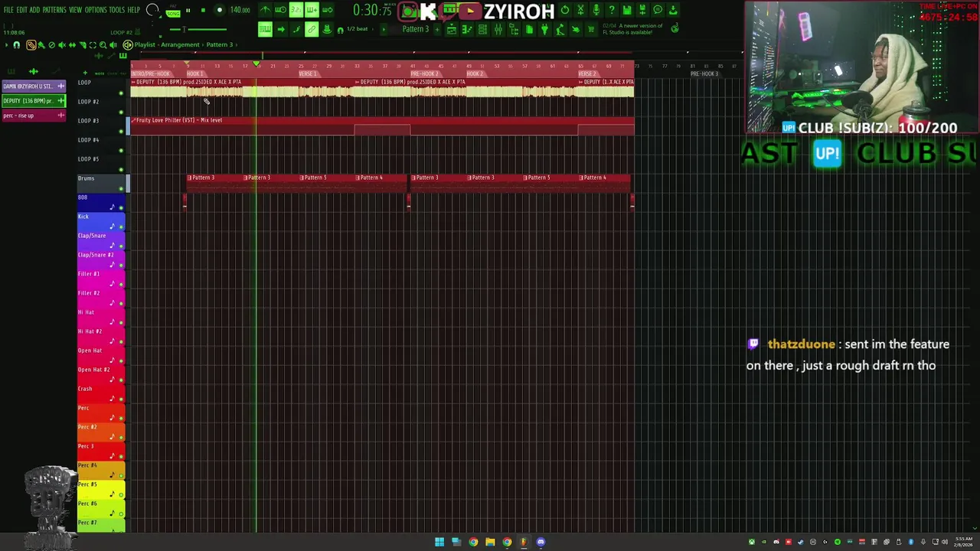Open the Playlist view icon
Screen dimensions: 980x551
[452, 29]
